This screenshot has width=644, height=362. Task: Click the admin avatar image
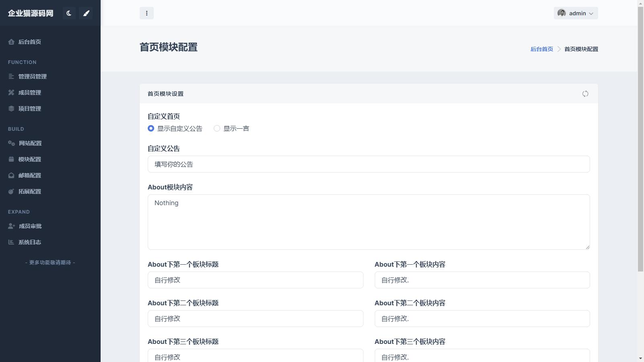(561, 13)
